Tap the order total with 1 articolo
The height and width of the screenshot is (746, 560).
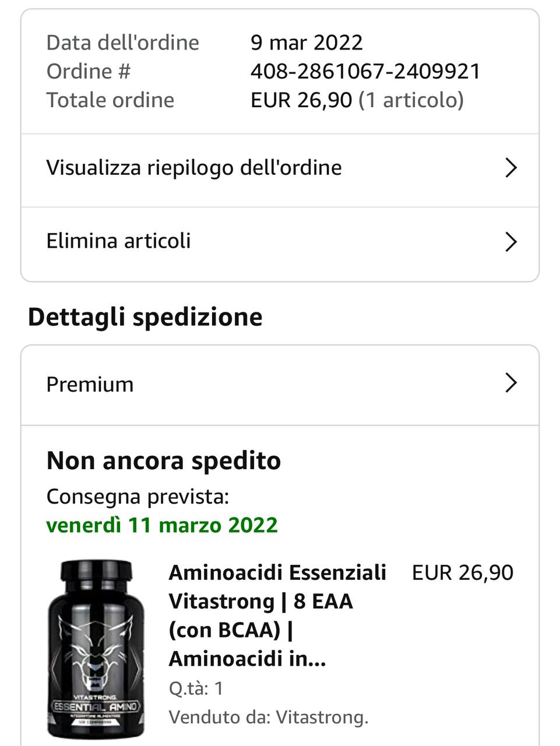tap(357, 100)
